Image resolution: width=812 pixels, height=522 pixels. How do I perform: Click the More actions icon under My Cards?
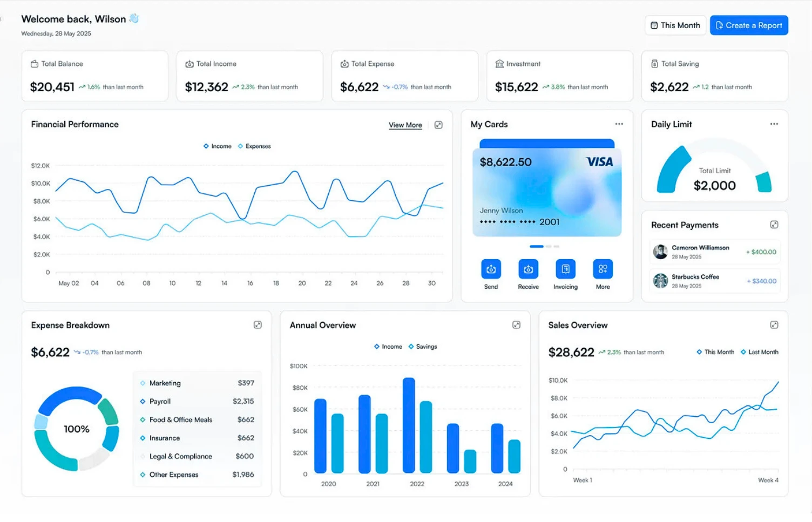pos(602,270)
